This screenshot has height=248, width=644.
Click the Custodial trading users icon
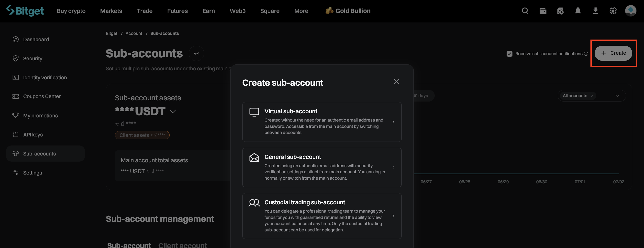(x=254, y=203)
